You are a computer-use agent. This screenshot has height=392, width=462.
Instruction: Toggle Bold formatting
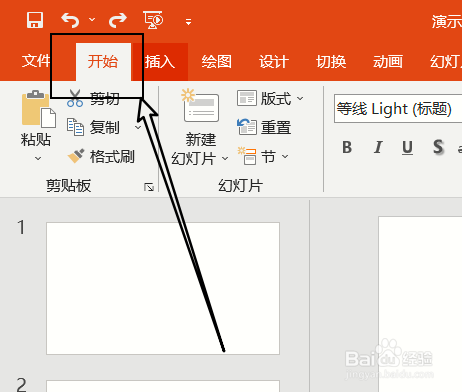tap(347, 147)
